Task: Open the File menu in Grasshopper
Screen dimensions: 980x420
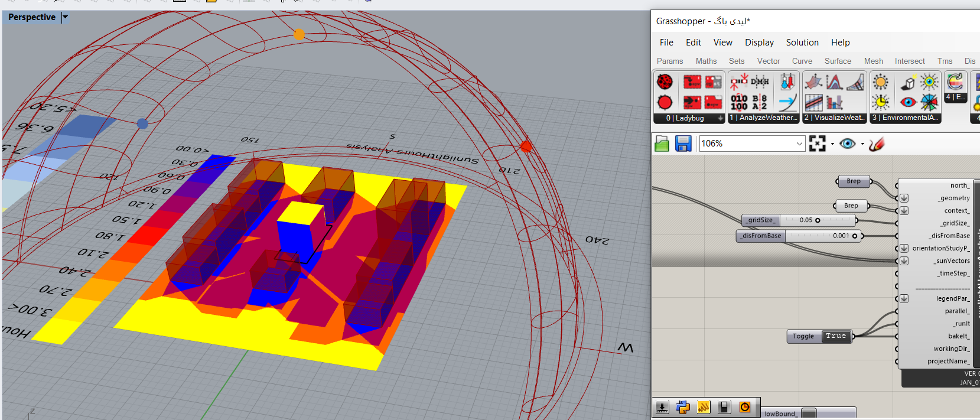Action: (x=666, y=43)
